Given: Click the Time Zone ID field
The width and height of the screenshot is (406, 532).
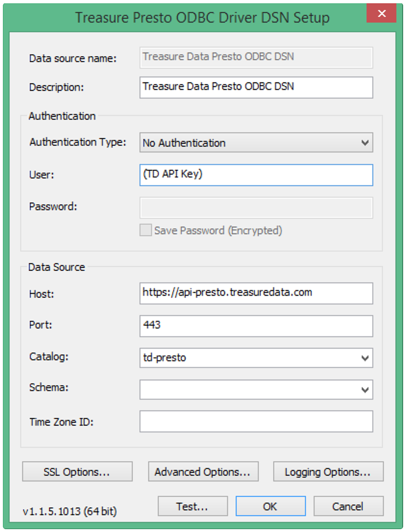Looking at the screenshot, I should [256, 422].
